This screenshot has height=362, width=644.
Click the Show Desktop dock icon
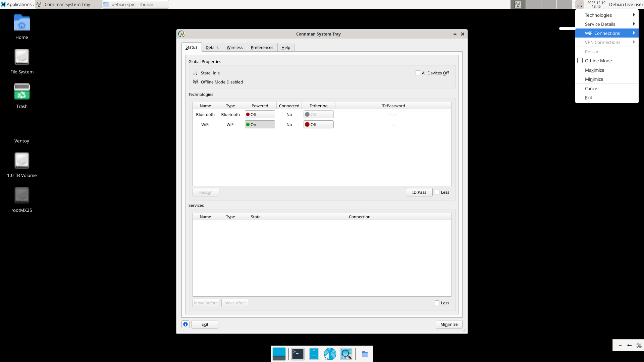tap(279, 354)
